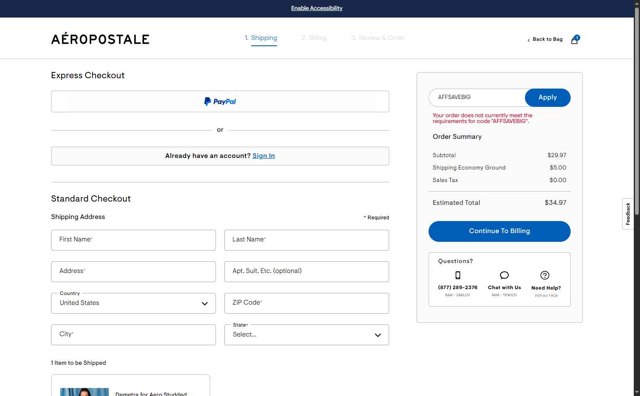640x396 pixels.
Task: Click the Express Checkout heading
Action: click(x=88, y=75)
